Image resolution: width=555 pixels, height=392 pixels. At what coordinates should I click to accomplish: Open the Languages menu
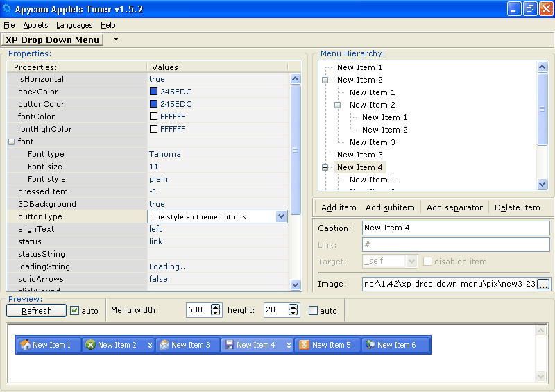(x=74, y=25)
